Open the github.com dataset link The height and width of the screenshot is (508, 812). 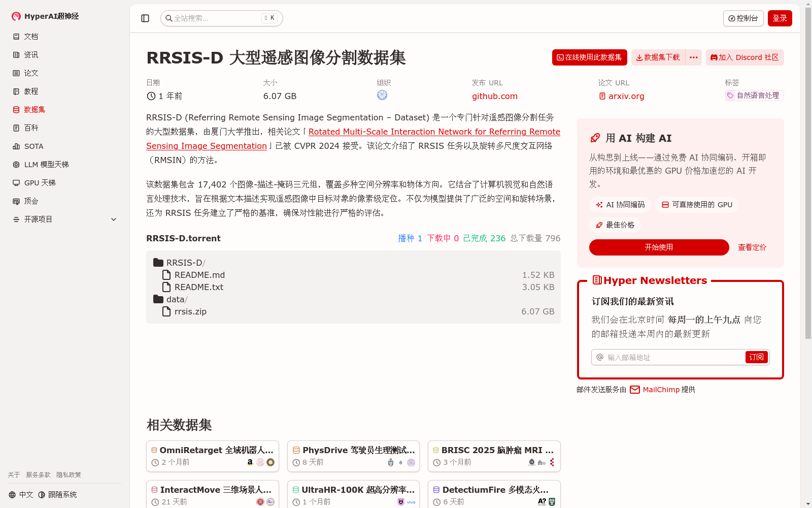(494, 96)
